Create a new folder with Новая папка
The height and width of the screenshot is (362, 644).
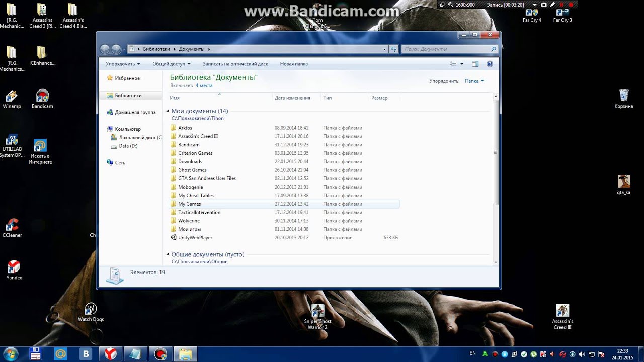click(x=294, y=64)
